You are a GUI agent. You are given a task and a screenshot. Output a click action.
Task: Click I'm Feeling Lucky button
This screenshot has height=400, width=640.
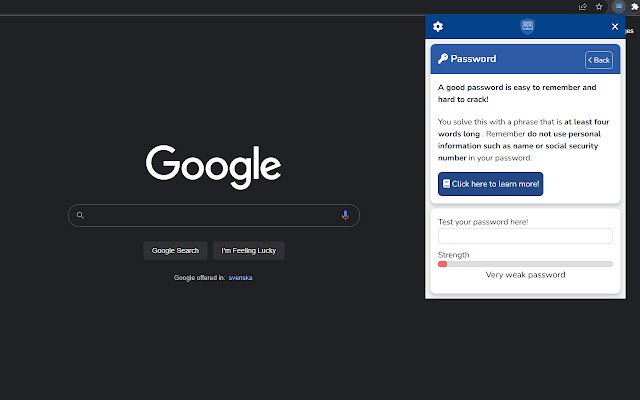pos(249,251)
